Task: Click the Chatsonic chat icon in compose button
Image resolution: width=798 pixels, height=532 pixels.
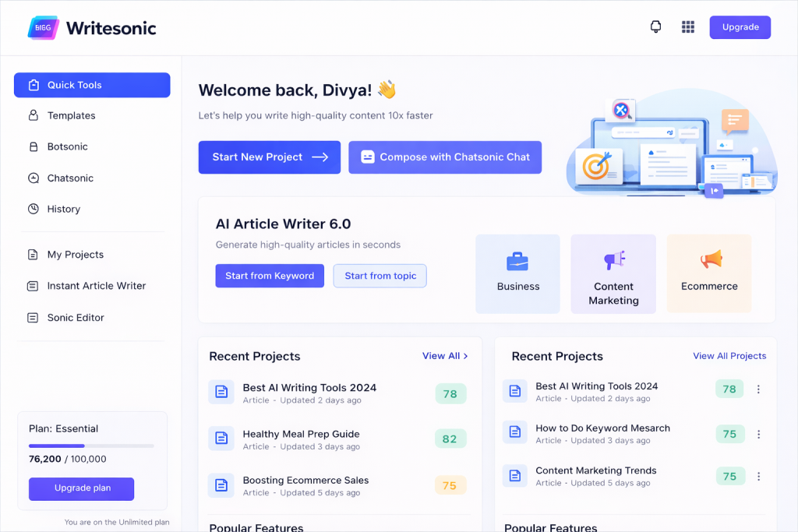Action: coord(368,157)
